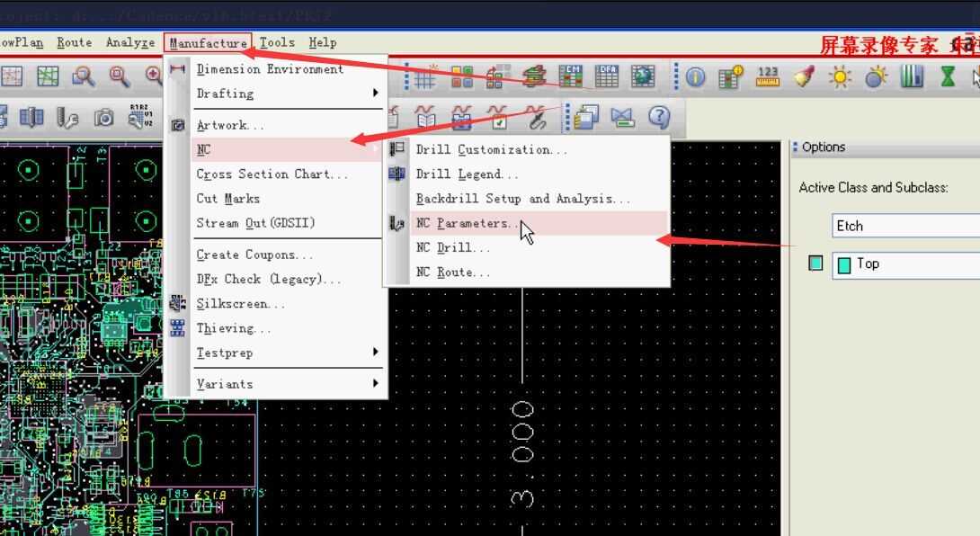Click the table with info badge icon
This screenshot has width=980, height=536.
pos(731,77)
